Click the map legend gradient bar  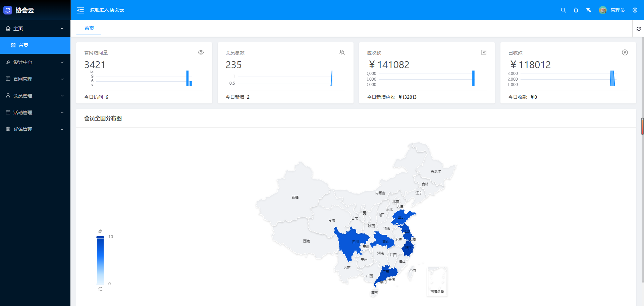click(100, 260)
